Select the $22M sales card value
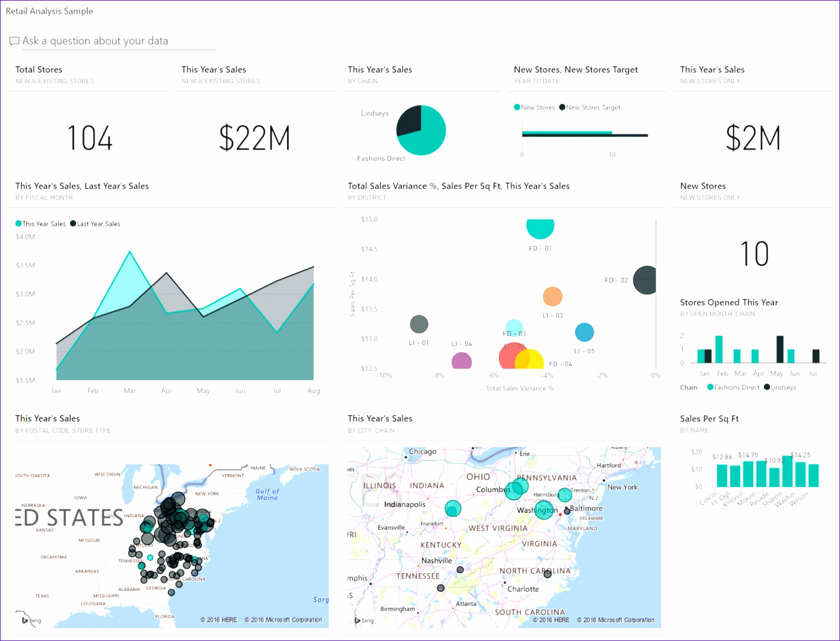Image resolution: width=840 pixels, height=641 pixels. pyautogui.click(x=255, y=138)
